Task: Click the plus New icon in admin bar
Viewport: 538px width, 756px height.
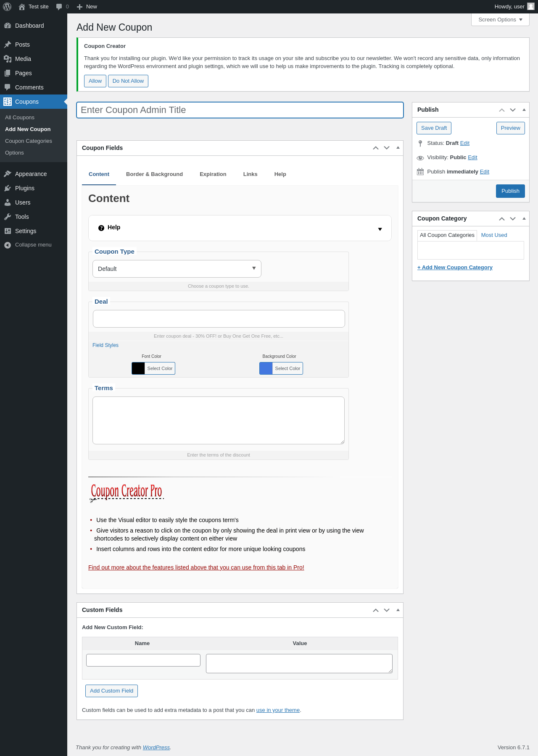Action: point(79,7)
